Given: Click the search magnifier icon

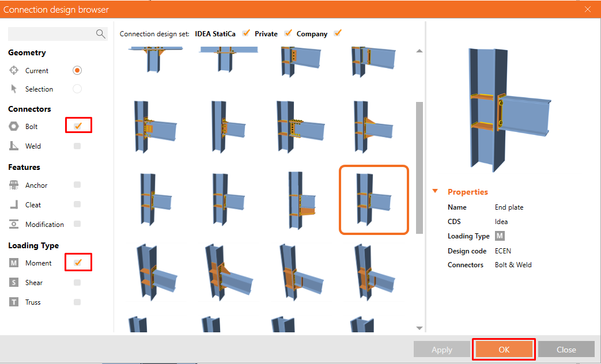Looking at the screenshot, I should [x=101, y=34].
